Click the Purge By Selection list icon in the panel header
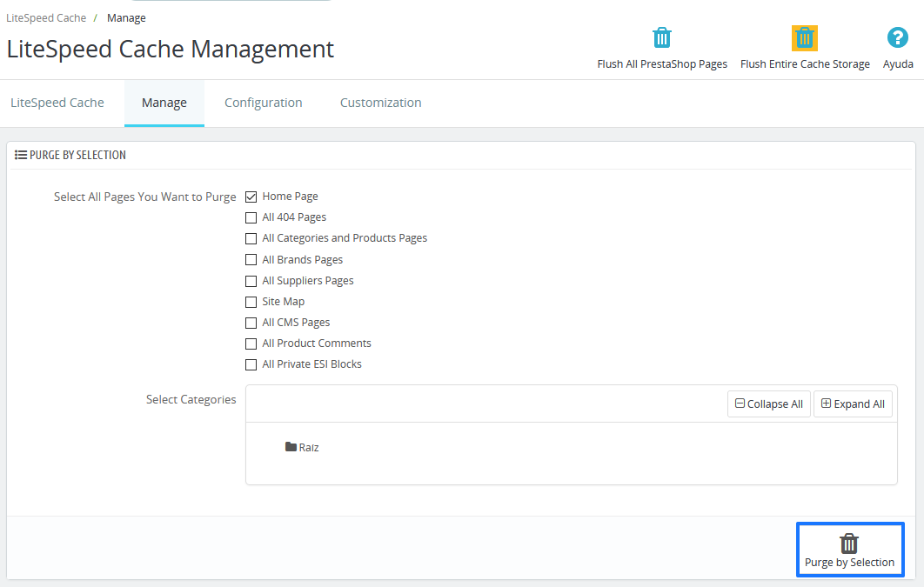 (21, 155)
